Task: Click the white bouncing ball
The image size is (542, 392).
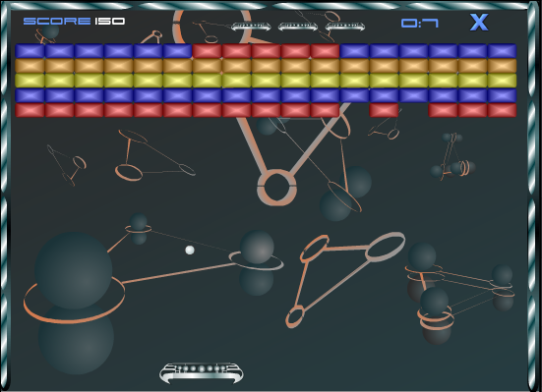Action: (190, 251)
